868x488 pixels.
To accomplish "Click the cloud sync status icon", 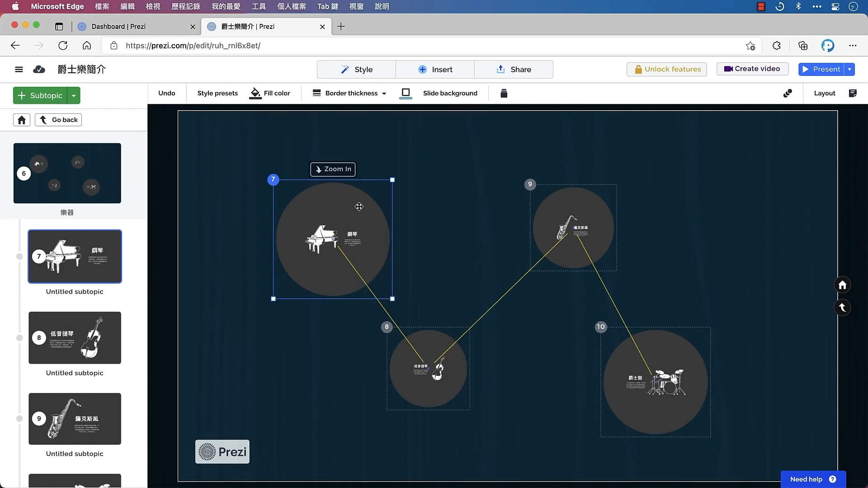I will [39, 69].
